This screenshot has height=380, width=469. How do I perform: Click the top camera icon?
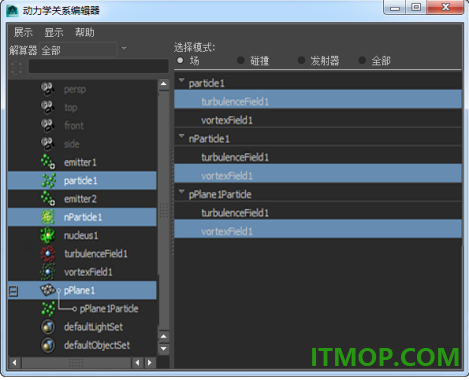tap(48, 107)
